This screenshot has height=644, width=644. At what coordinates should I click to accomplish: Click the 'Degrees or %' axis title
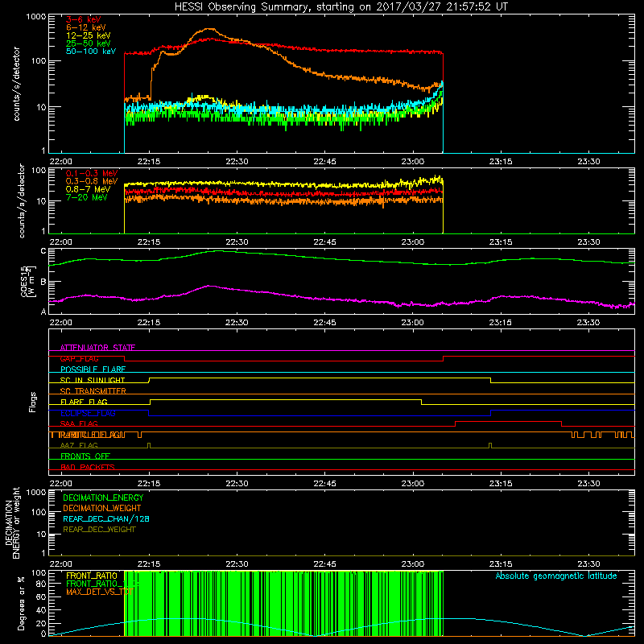(21, 603)
